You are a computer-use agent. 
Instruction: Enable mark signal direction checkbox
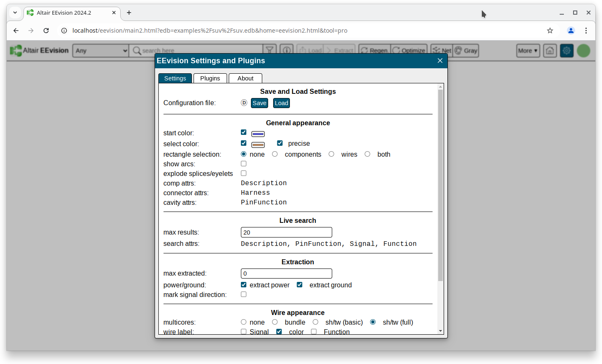click(243, 294)
